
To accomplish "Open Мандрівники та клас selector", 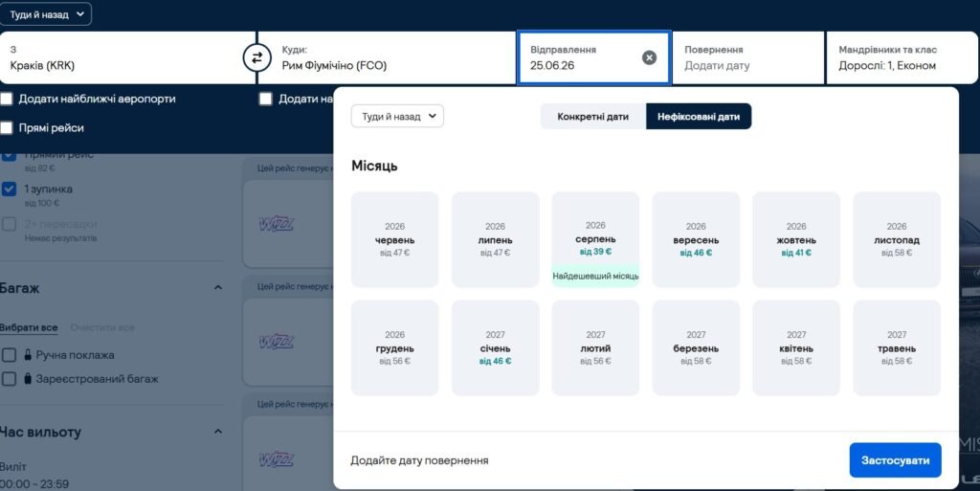I will click(902, 57).
